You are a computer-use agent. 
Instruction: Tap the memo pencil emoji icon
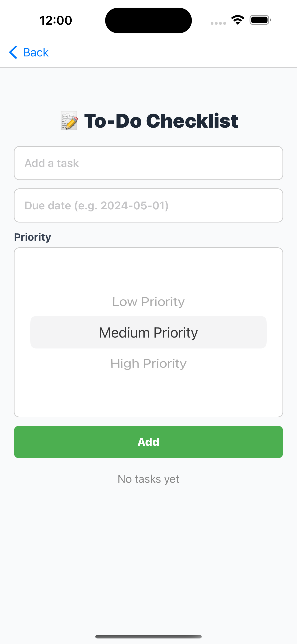[x=69, y=121]
